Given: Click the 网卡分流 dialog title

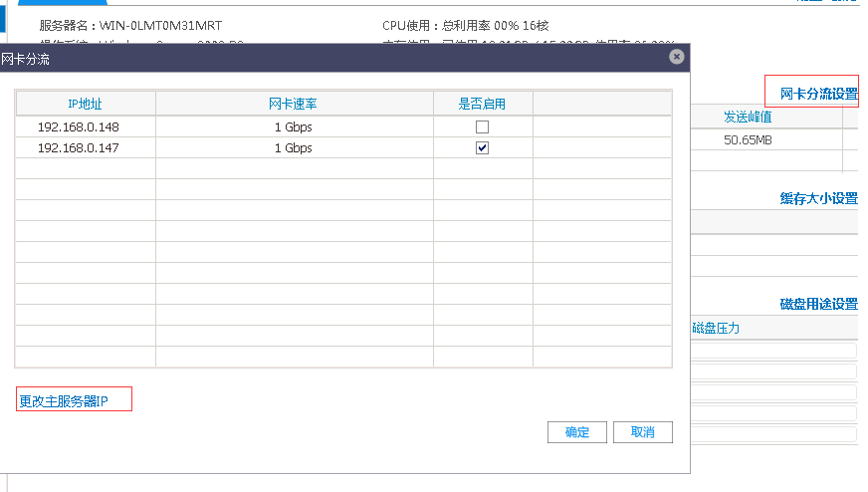Looking at the screenshot, I should 25,59.
